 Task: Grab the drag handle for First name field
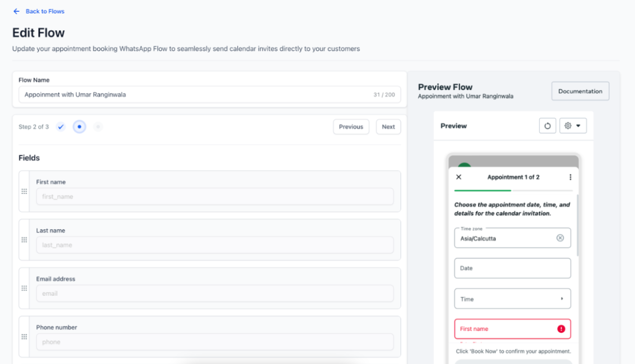(x=24, y=191)
